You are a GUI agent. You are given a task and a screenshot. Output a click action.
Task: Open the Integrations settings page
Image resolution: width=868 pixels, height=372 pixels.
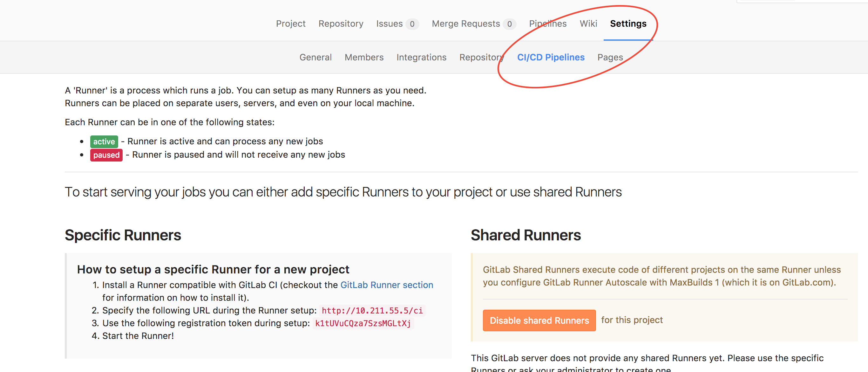pyautogui.click(x=421, y=57)
